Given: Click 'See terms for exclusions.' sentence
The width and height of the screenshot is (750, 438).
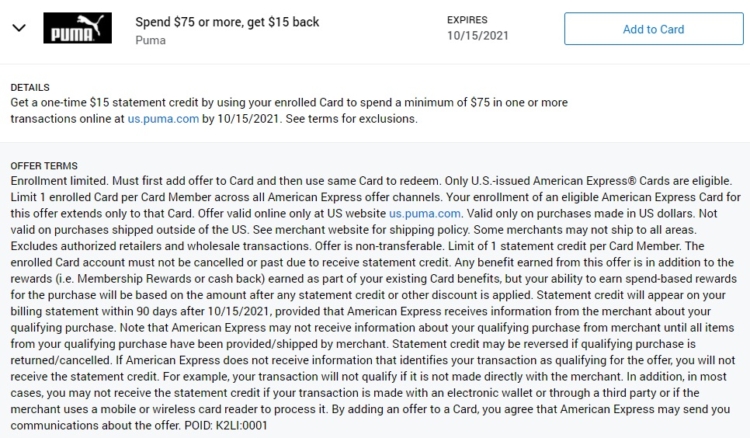Looking at the screenshot, I should [352, 119].
